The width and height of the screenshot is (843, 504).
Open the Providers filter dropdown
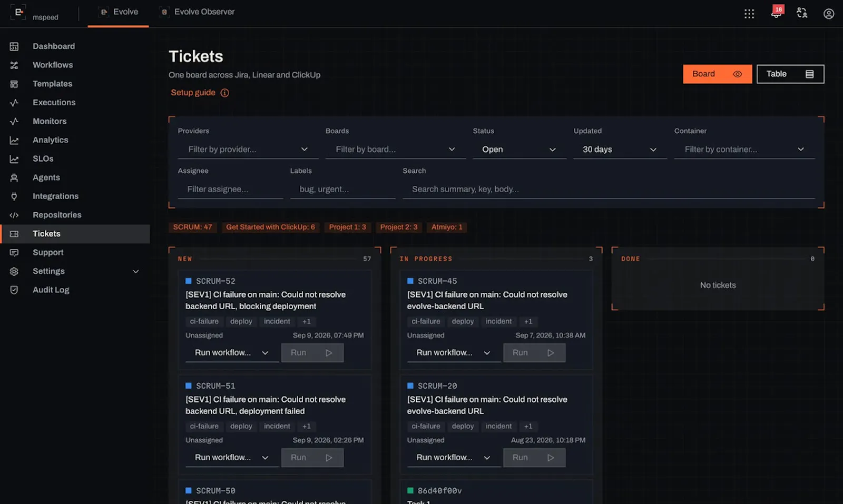point(248,150)
